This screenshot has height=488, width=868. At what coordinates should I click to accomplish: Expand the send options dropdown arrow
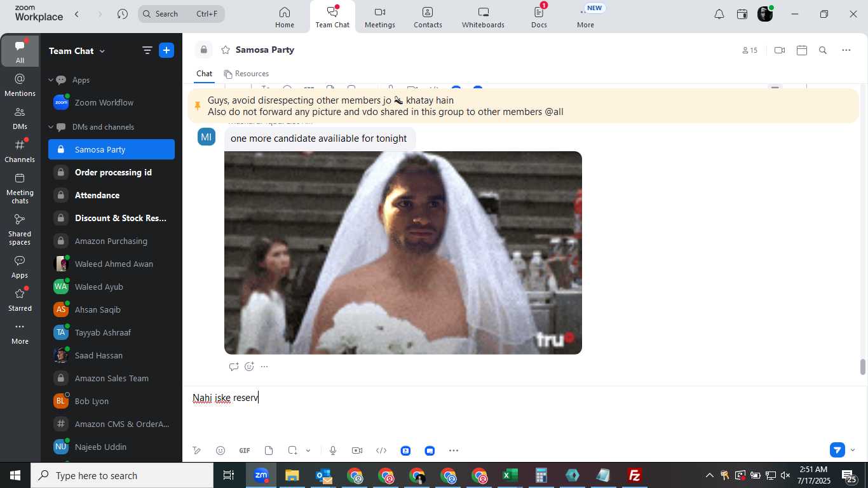click(x=853, y=450)
